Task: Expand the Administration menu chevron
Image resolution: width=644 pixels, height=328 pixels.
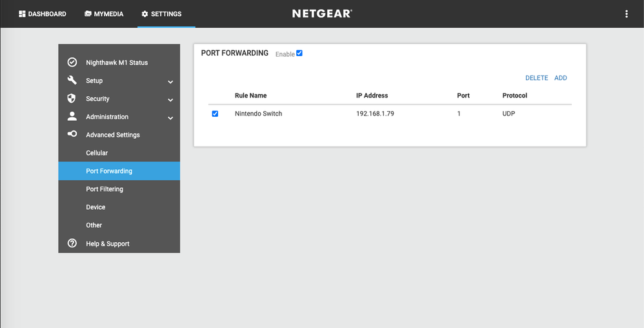Action: (170, 118)
